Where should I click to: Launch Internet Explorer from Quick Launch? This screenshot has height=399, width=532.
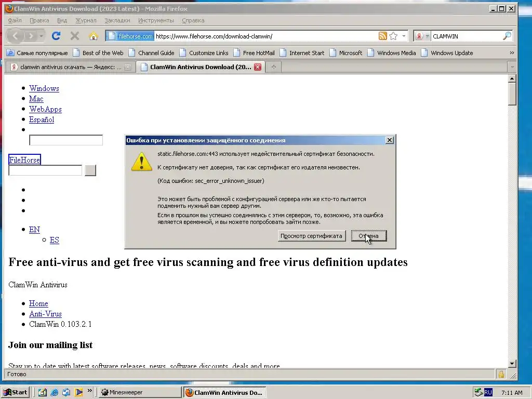coord(54,392)
